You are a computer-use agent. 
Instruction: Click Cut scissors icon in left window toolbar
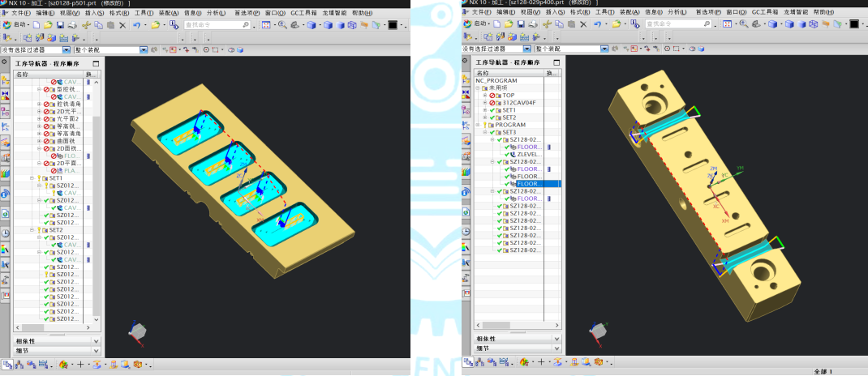[85, 25]
